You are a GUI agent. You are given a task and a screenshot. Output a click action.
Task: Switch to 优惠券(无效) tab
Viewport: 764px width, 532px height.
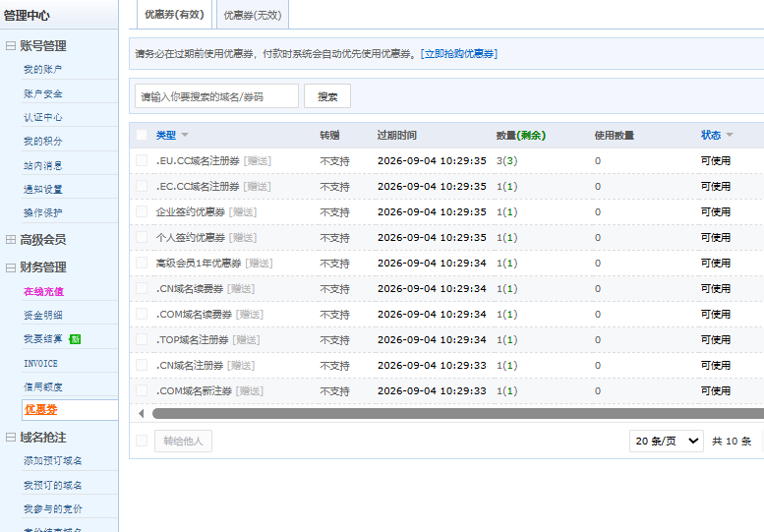[253, 15]
